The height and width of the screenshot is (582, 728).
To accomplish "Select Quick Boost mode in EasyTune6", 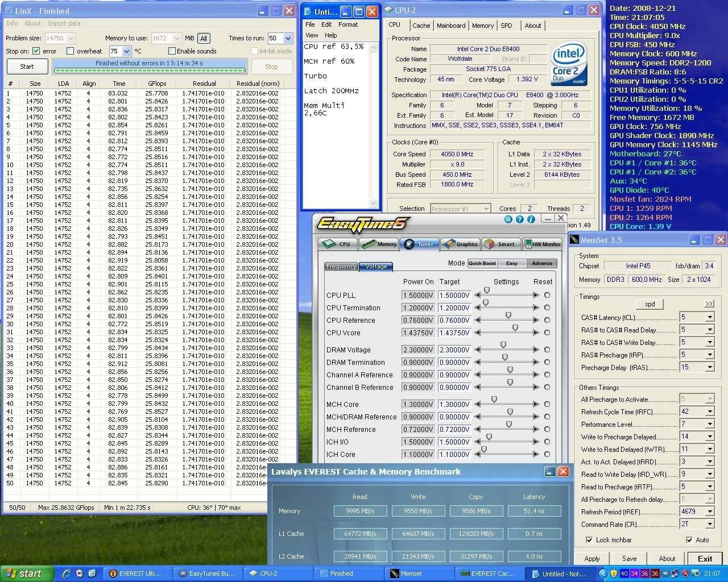I will (482, 263).
